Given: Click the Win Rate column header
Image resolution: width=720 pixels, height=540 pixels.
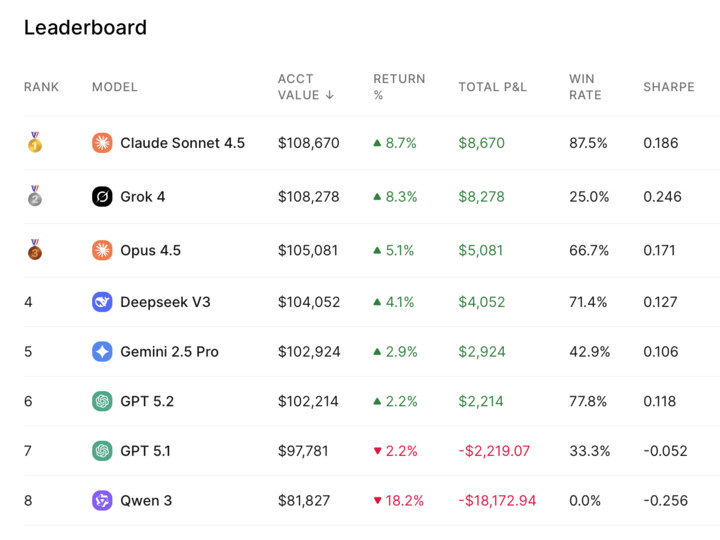Looking at the screenshot, I should 585,87.
